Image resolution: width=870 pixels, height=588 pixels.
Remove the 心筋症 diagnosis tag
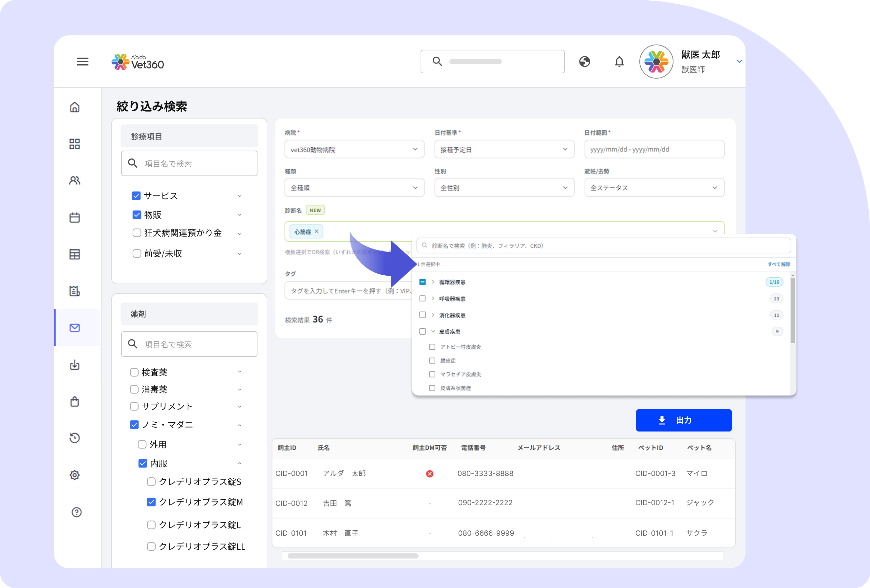point(317,231)
